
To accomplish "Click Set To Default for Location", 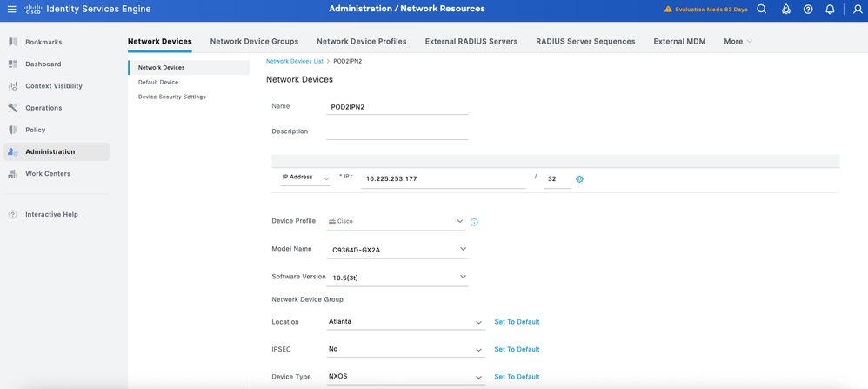I will pyautogui.click(x=517, y=322).
